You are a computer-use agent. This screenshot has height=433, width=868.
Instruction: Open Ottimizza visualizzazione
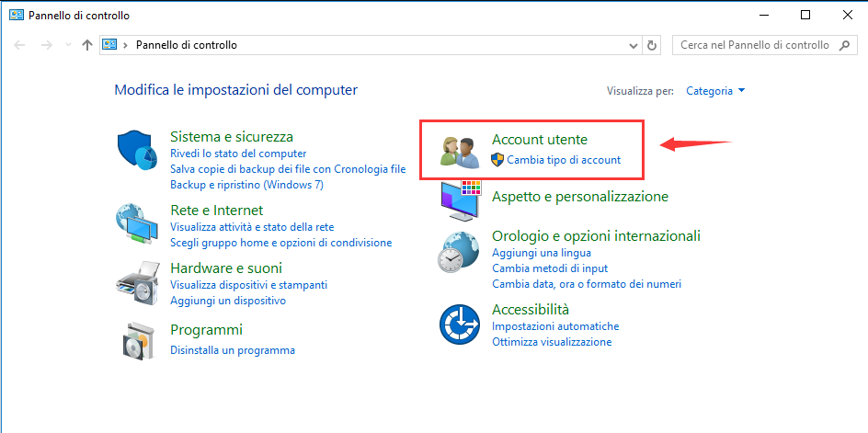click(x=552, y=342)
